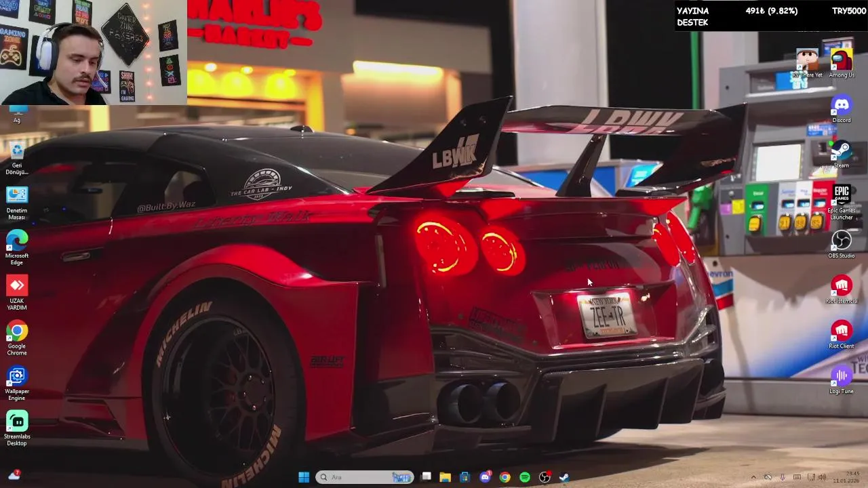This screenshot has height=488, width=868.
Task: Open the volume control tray icon
Action: click(x=822, y=477)
